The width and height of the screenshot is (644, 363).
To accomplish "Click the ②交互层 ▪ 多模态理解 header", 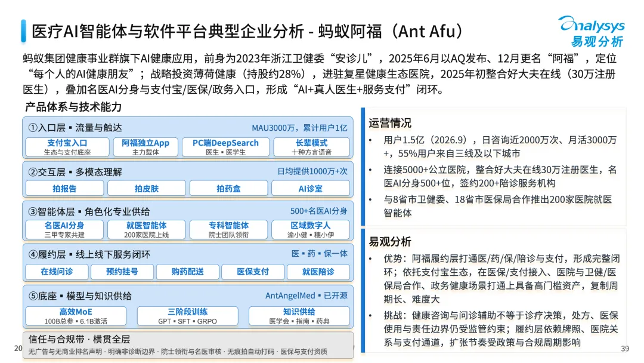I will (75, 172).
